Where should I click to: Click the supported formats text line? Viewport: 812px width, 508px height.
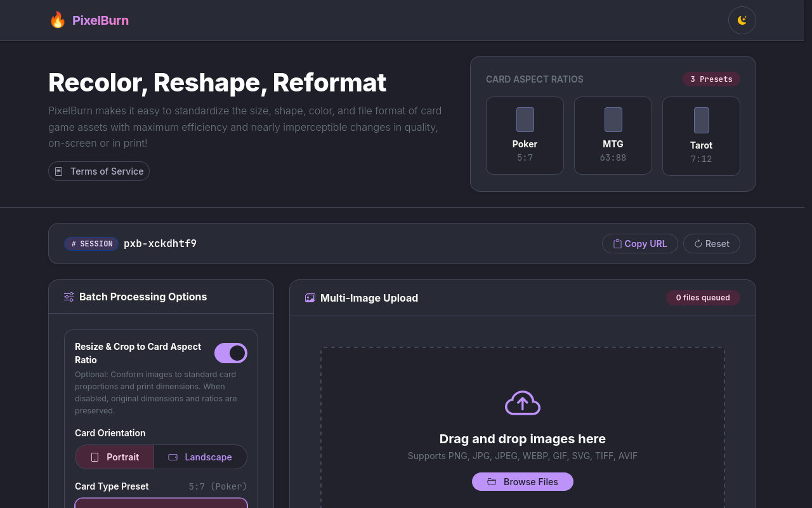[x=523, y=456]
